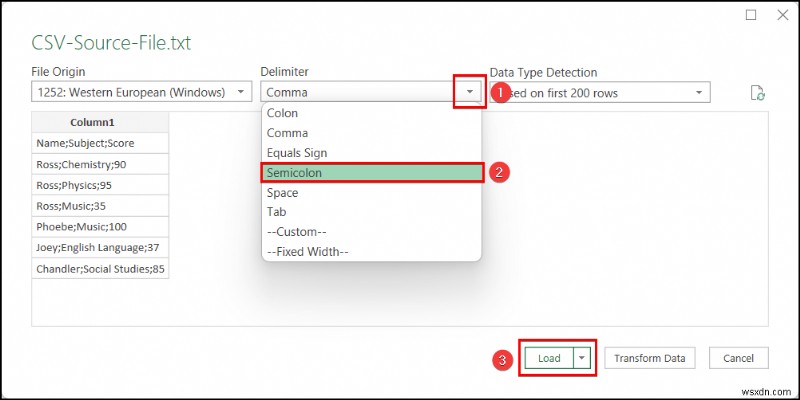Select the Ross;Chemistry;90 preview row

(100, 164)
